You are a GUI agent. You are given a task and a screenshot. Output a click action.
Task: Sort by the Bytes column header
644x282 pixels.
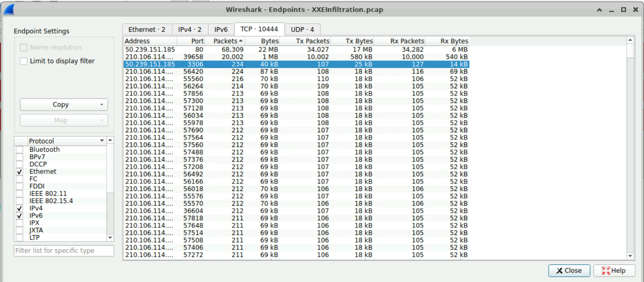coord(262,41)
